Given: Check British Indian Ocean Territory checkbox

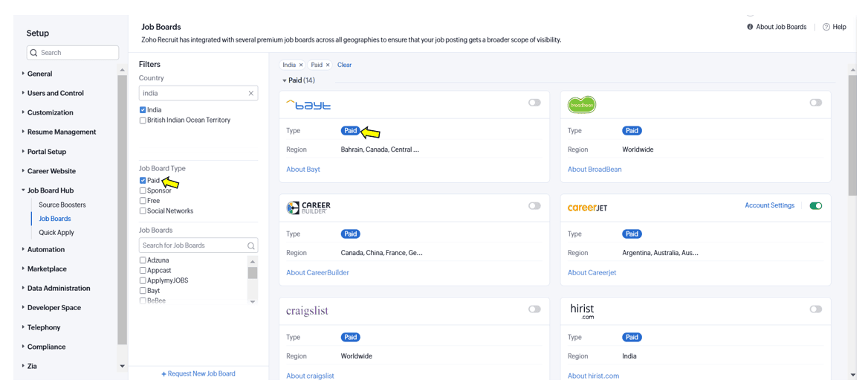Looking at the screenshot, I should 143,120.
